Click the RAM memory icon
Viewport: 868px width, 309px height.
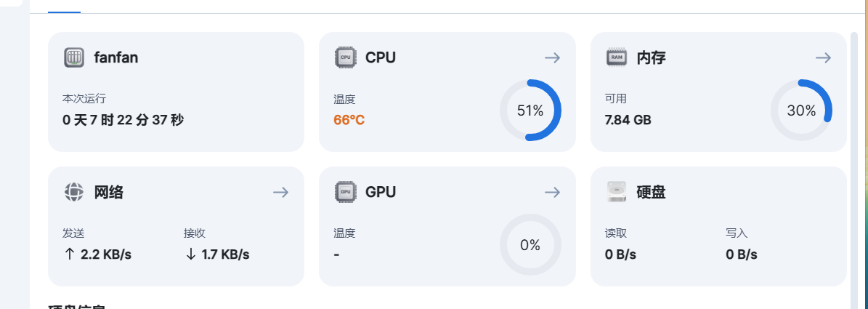(x=617, y=57)
